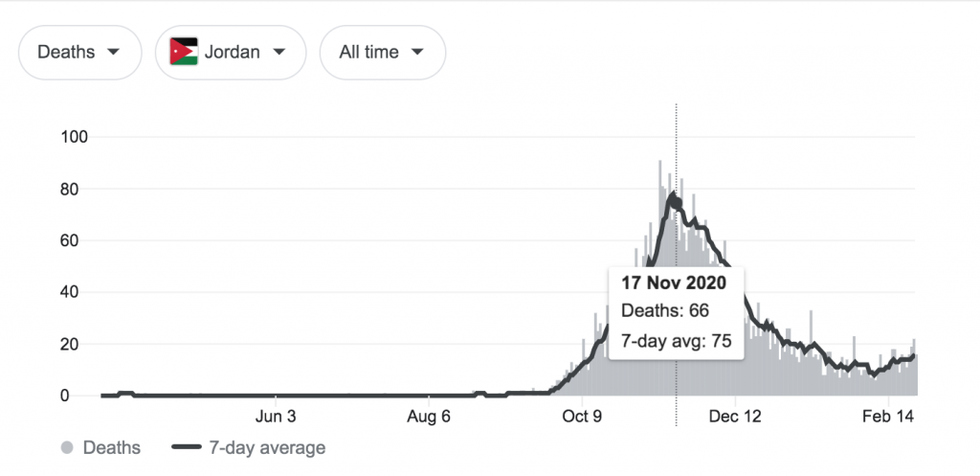The width and height of the screenshot is (980, 476).
Task: Toggle the Deaths series in legend
Action: (x=112, y=448)
